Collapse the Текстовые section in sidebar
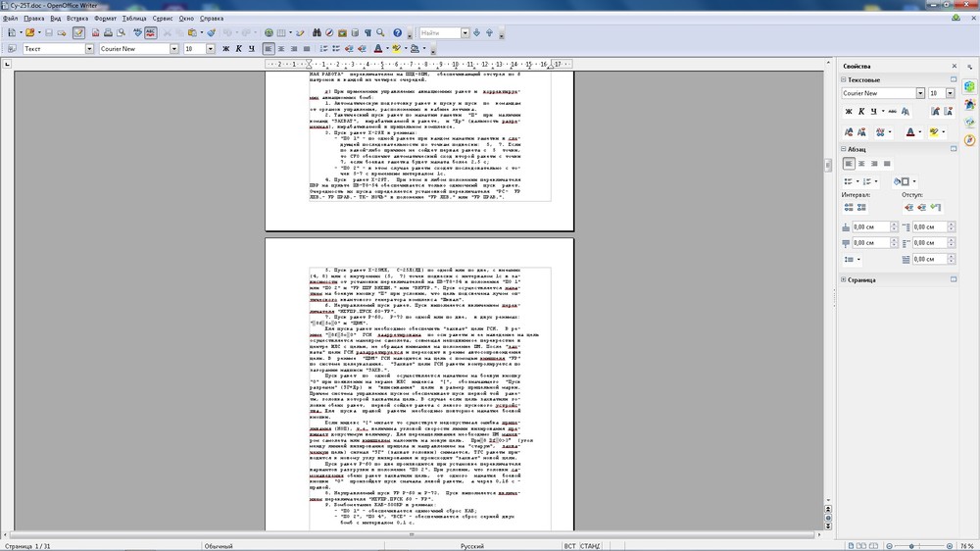This screenshot has width=980, height=551. 843,79
